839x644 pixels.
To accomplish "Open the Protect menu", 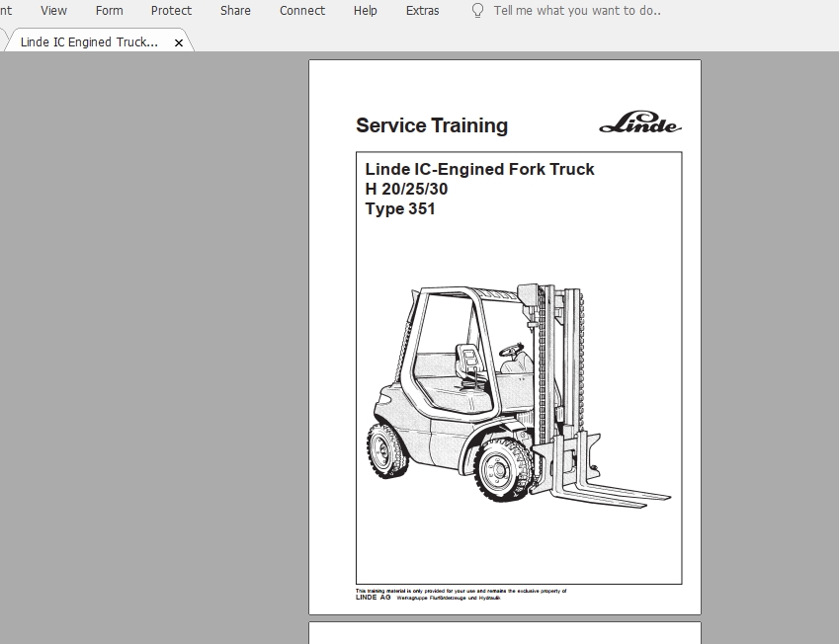I will click(170, 11).
